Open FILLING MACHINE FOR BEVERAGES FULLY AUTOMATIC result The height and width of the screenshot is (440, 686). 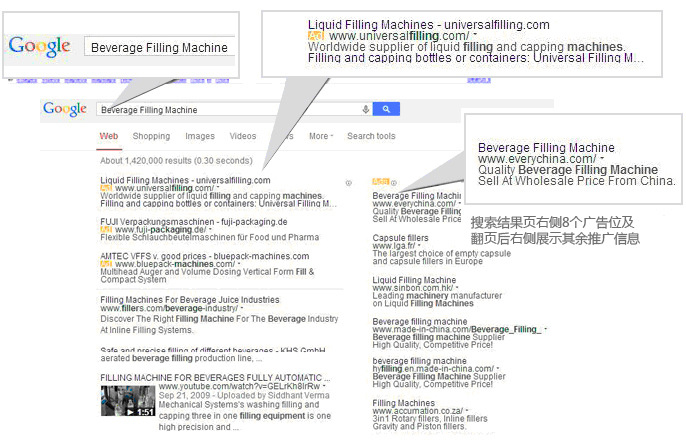215,377
